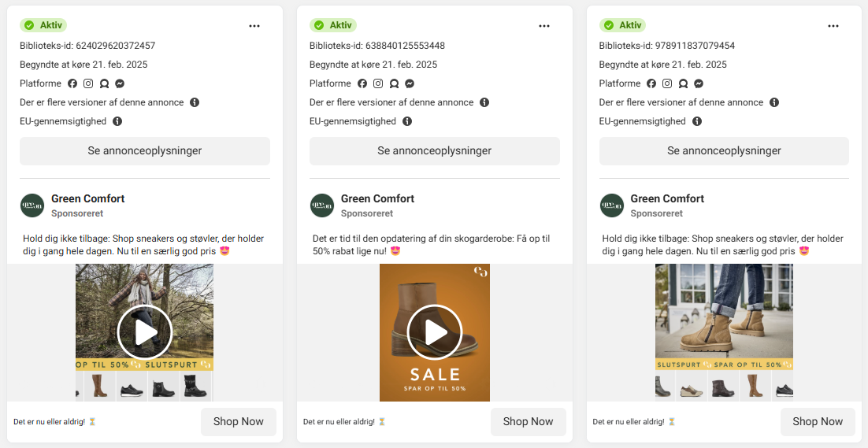Click 'Se annonceoplysninger' for ad 624029620372457
Screen dimensions: 868x448
pyautogui.click(x=145, y=151)
